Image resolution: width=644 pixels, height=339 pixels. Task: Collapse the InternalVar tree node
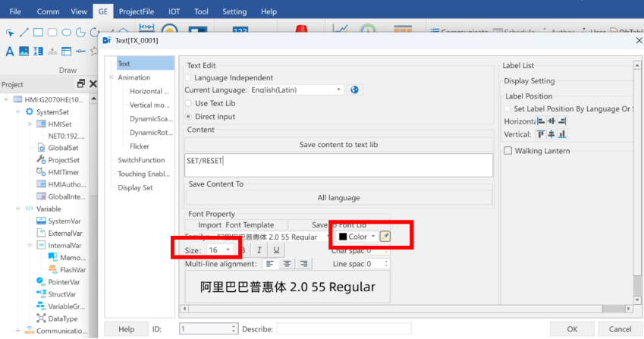pyautogui.click(x=30, y=245)
